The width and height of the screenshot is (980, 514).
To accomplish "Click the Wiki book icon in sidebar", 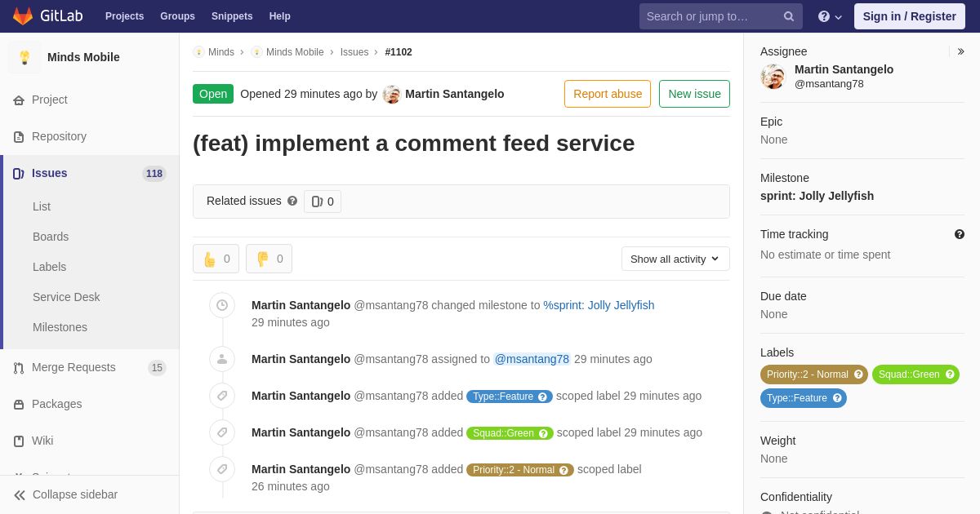I will (19, 441).
